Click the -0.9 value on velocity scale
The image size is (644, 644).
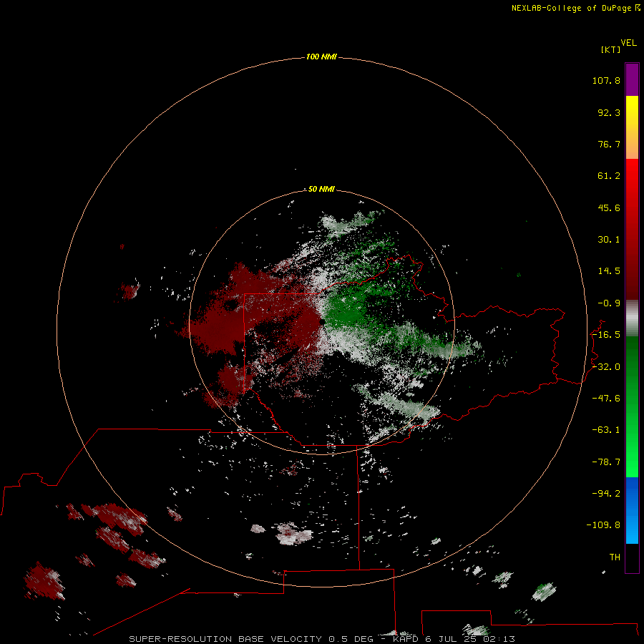[x=609, y=303]
